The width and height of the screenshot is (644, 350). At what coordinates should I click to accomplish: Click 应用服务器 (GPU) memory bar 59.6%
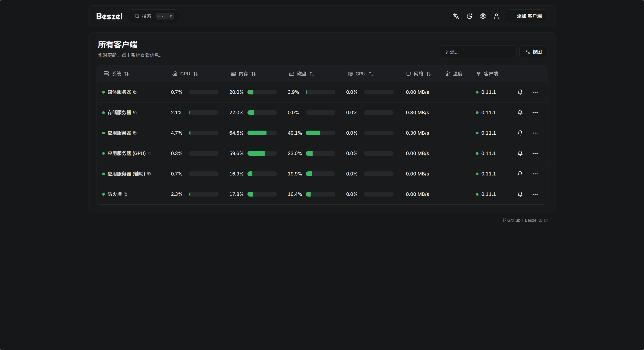pos(262,153)
